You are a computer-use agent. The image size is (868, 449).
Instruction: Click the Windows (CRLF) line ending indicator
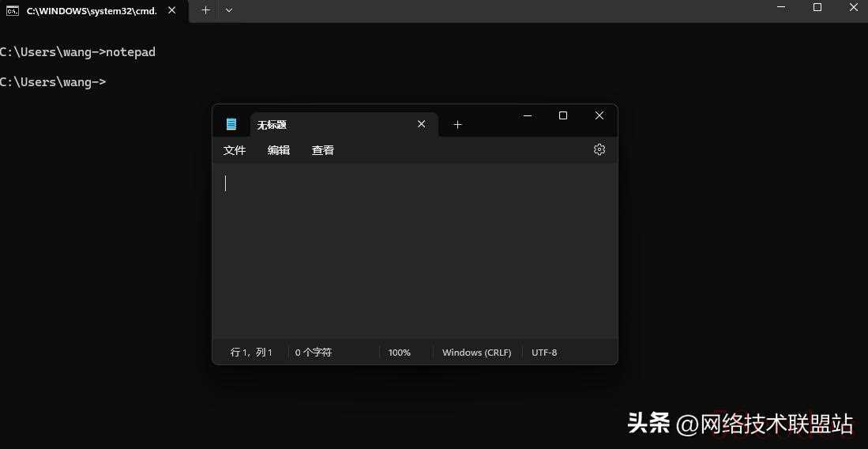coord(476,353)
